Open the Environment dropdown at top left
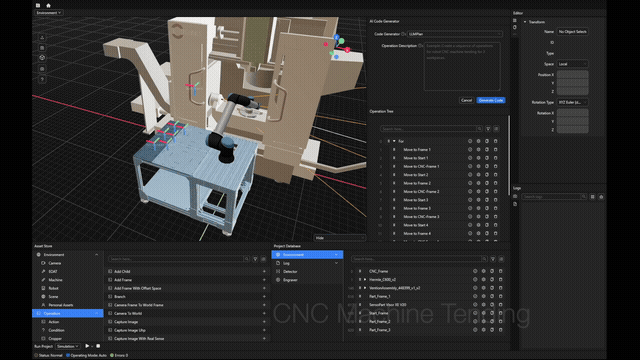 pos(49,13)
